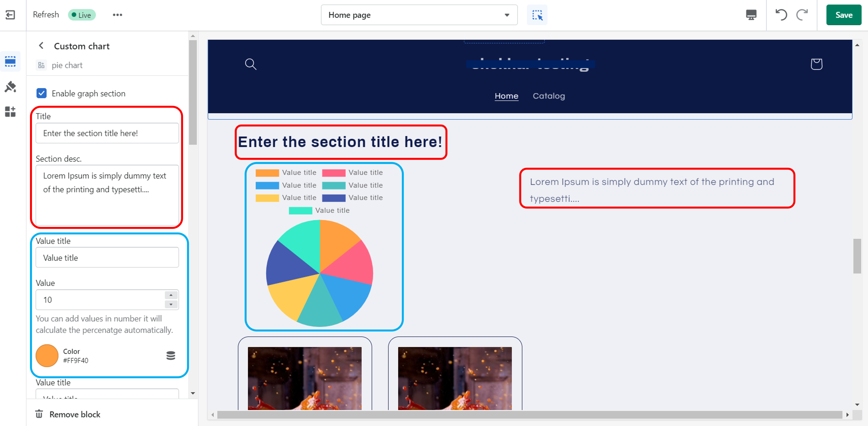Open the more actions ellipsis menu

pyautogui.click(x=117, y=15)
